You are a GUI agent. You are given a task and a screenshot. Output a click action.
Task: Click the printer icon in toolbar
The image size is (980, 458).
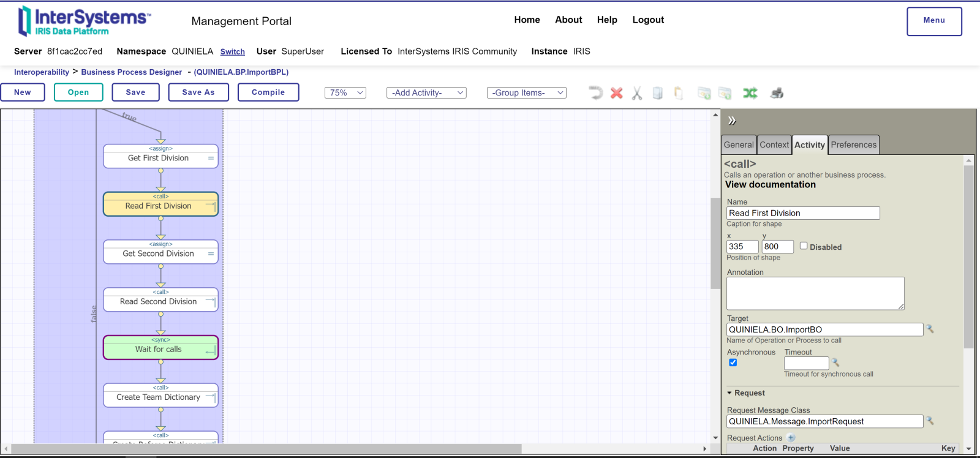tap(777, 93)
